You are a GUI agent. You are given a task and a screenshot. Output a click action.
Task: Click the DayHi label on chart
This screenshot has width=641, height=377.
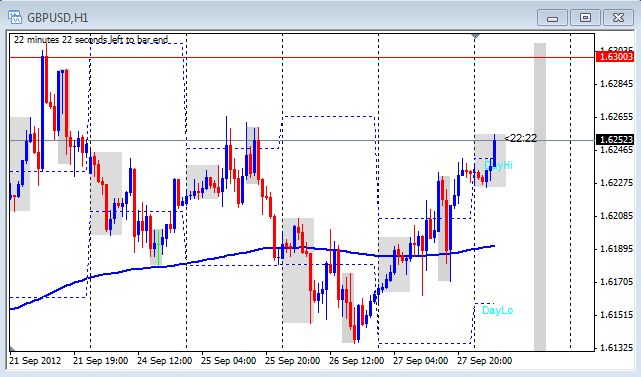click(x=498, y=165)
